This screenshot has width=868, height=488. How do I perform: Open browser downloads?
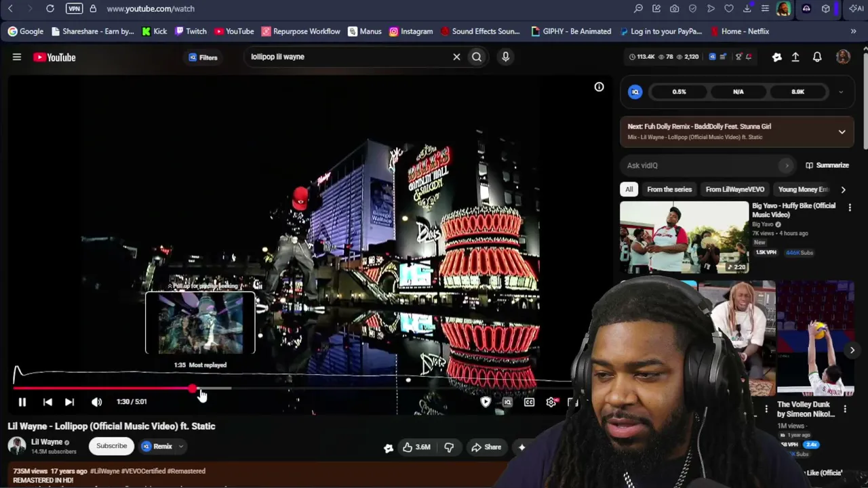[747, 9]
